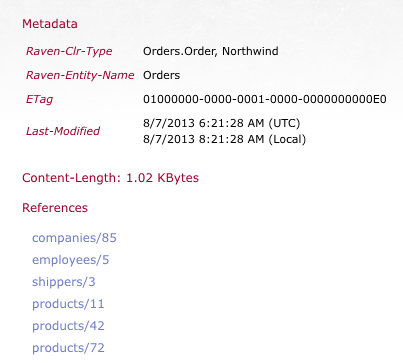Viewport: 403px width, 363px height.
Task: Click the Content-Length 1.02 KBytes label
Action: 110,178
